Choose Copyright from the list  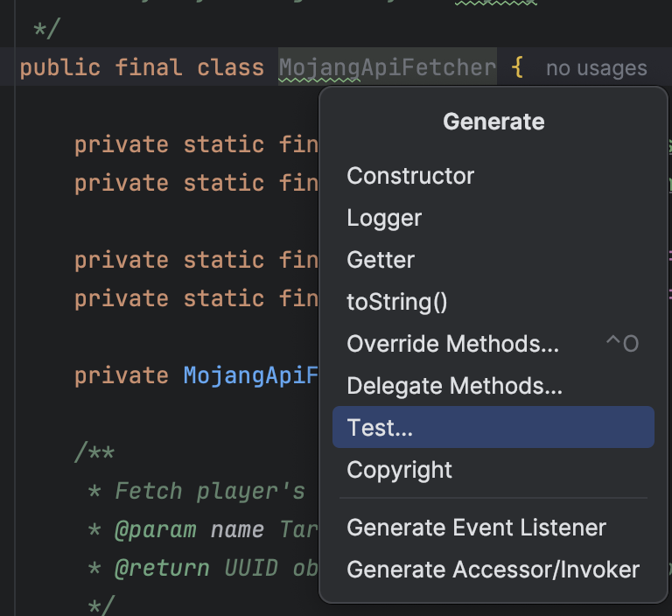click(x=399, y=470)
